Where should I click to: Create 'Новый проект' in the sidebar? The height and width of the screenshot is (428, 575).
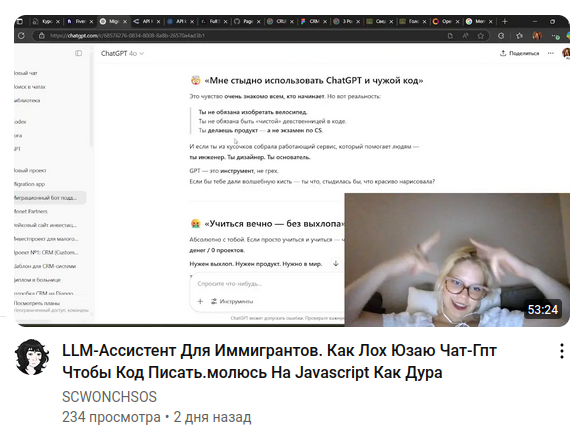tap(30, 170)
